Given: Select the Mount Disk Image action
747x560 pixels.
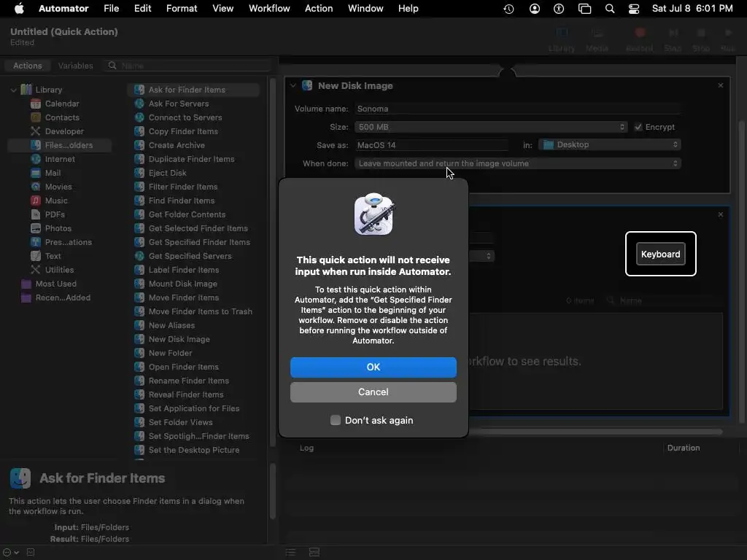Looking at the screenshot, I should click(x=182, y=284).
